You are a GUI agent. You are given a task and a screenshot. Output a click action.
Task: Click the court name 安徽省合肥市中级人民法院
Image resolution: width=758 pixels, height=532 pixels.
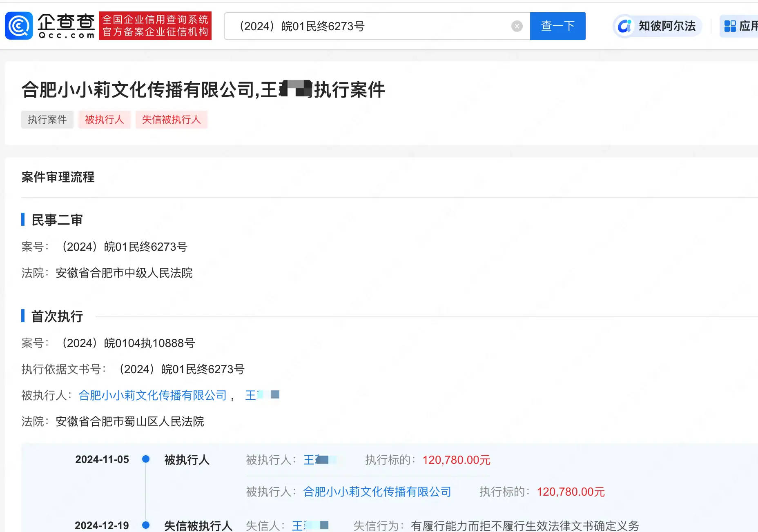(124, 273)
